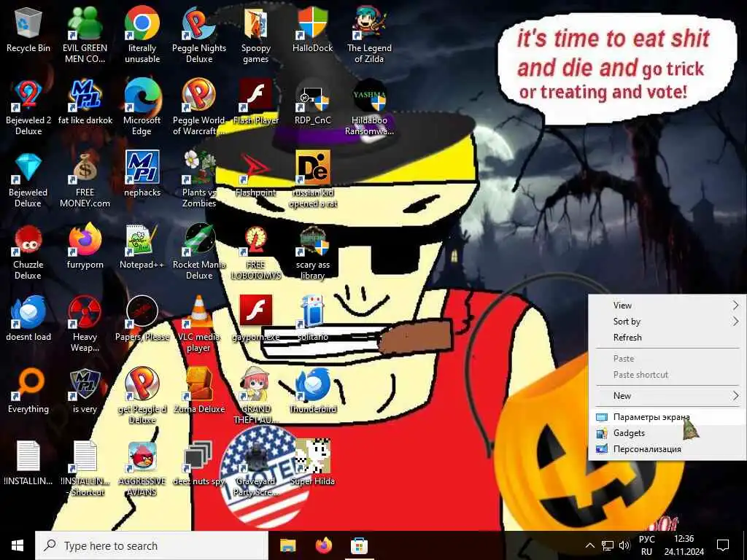Image resolution: width=747 pixels, height=560 pixels.
Task: Select the Super Hilda pixel icon
Action: (312, 457)
